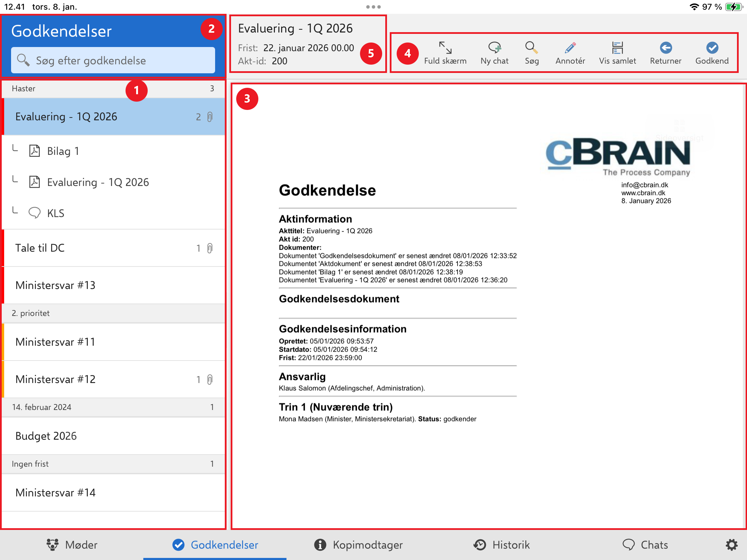Select the Evaluering - 1Q 2026 approval
Viewport: 747px width, 560px height.
pos(113,116)
